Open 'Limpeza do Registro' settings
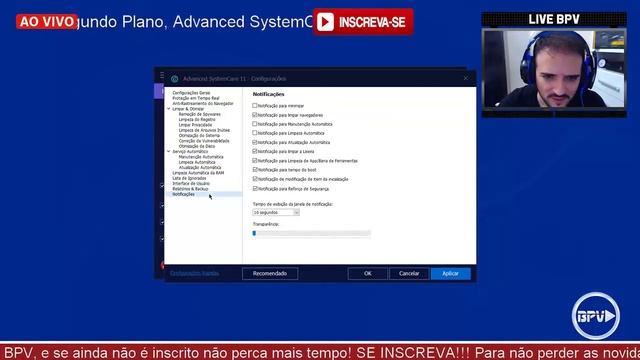Viewport: 640px width, 360px height. (197, 120)
